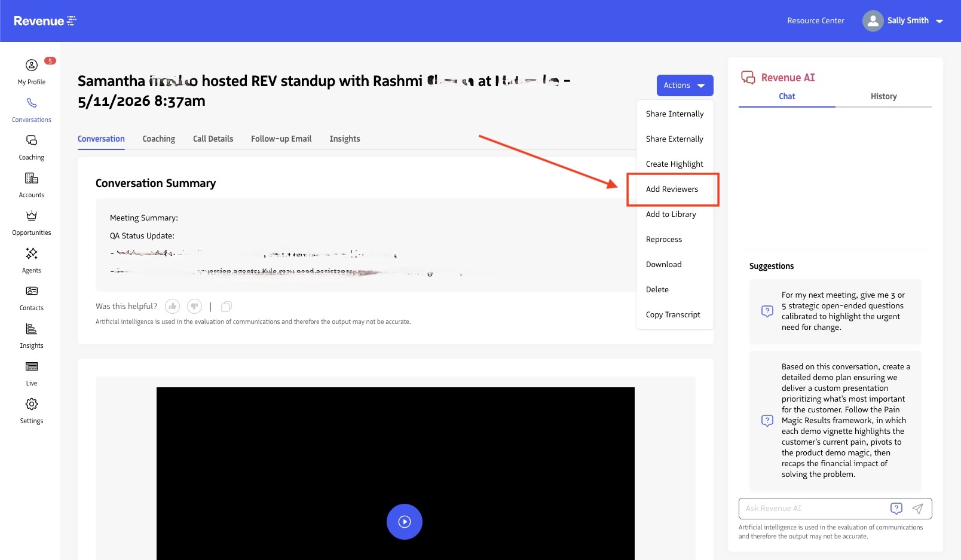The height and width of the screenshot is (560, 961).
Task: Open the Agents sparkle icon
Action: pyautogui.click(x=32, y=253)
